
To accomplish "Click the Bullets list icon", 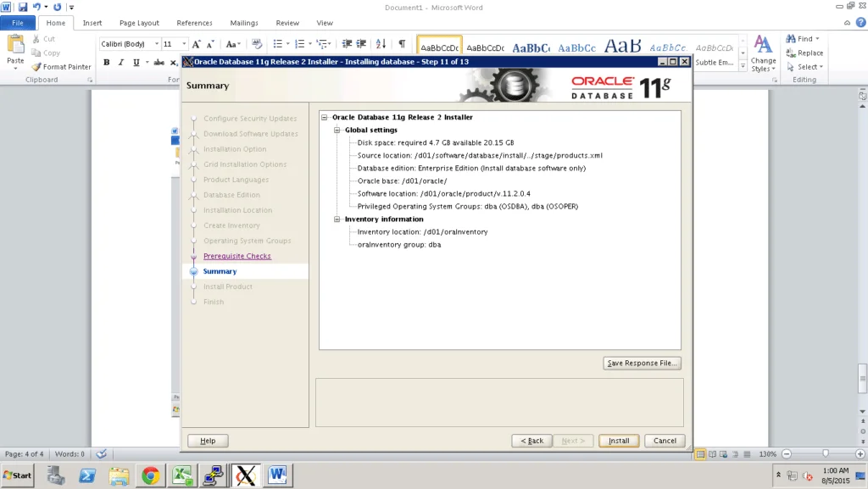I will [278, 44].
